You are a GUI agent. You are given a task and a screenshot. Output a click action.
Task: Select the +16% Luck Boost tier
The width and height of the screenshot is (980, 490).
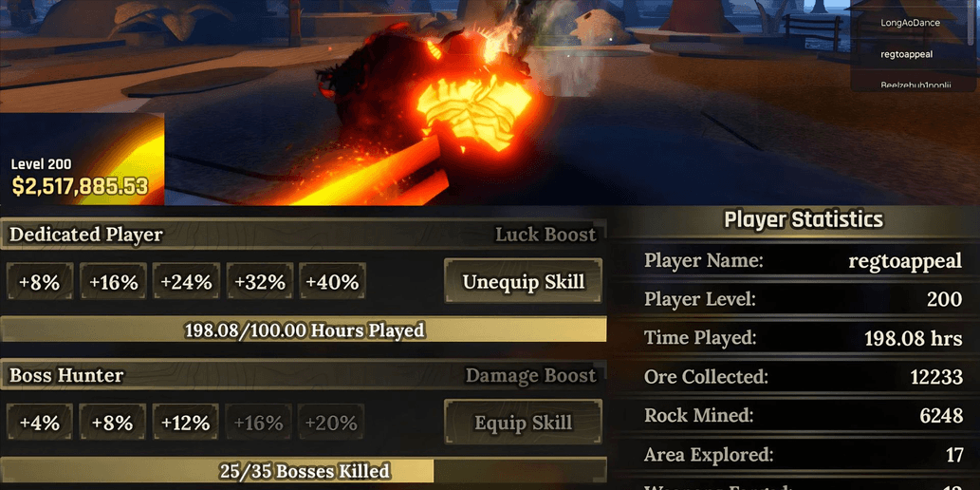point(113,282)
